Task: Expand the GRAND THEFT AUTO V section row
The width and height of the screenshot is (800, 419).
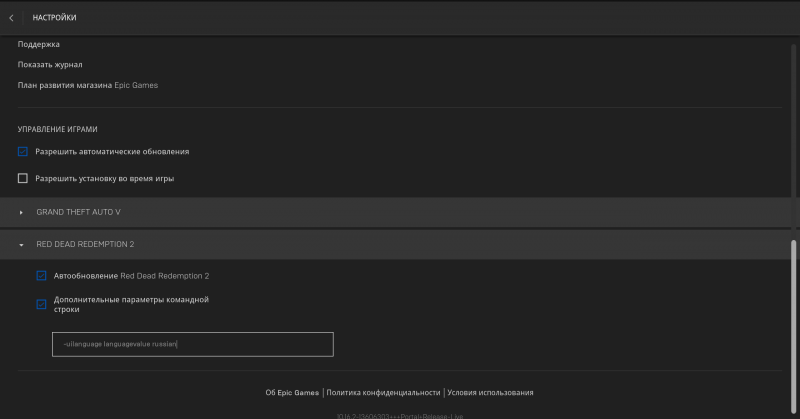Action: (400, 212)
